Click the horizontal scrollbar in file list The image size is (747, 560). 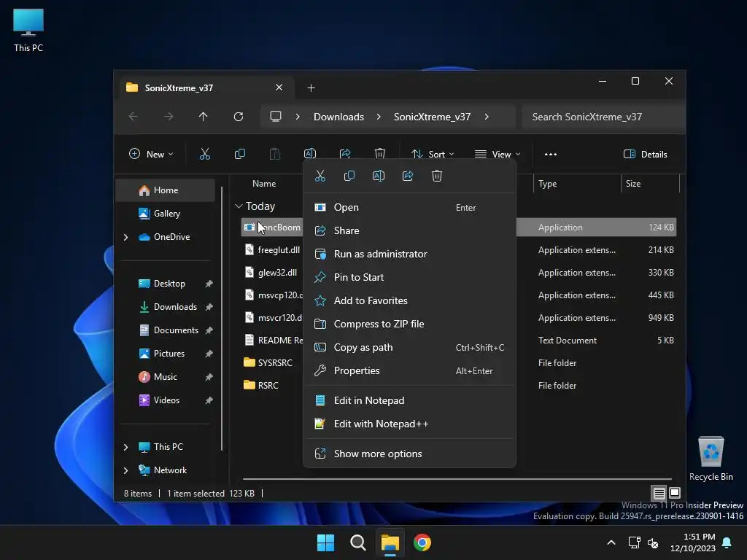tap(457, 479)
